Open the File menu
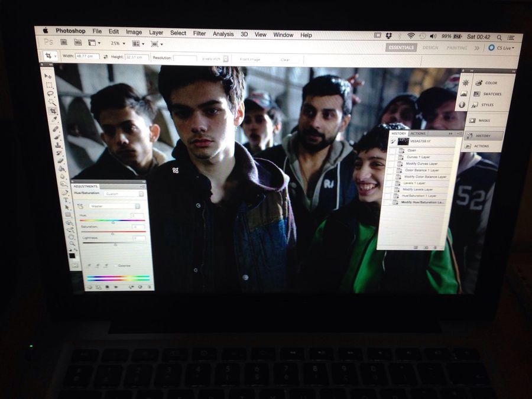The height and width of the screenshot is (399, 532). [x=97, y=31]
